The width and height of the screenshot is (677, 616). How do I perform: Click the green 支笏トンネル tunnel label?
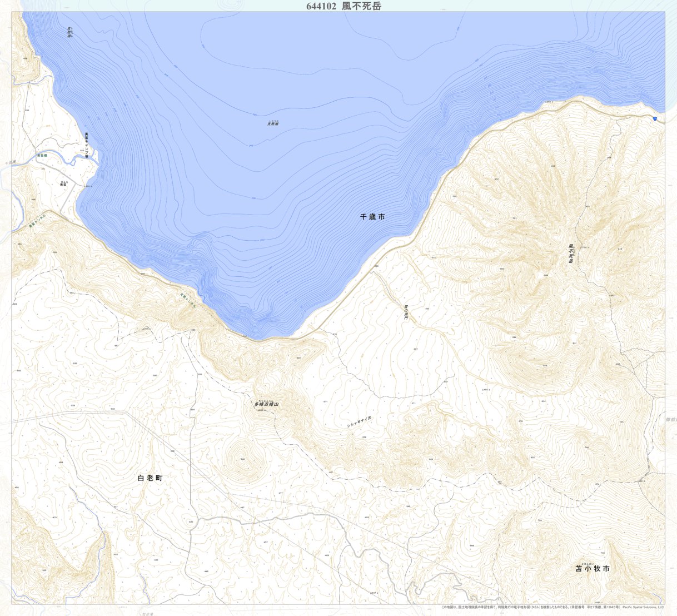click(188, 301)
